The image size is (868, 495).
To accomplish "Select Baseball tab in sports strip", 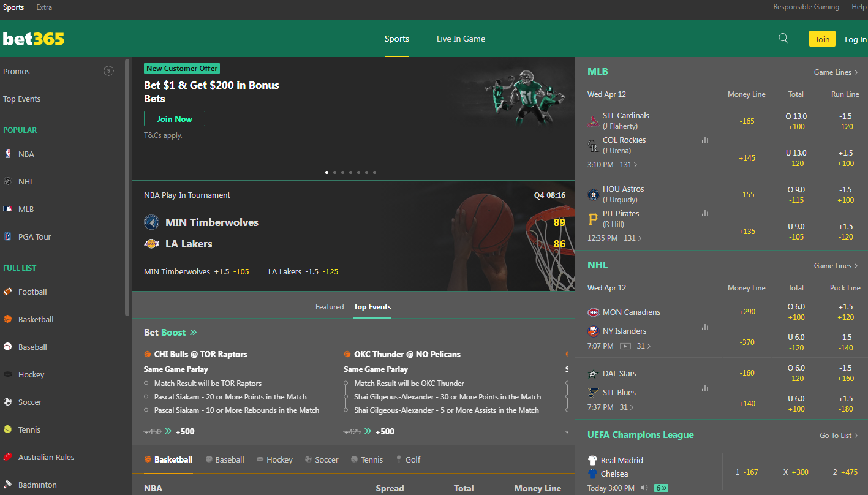I will [225, 459].
